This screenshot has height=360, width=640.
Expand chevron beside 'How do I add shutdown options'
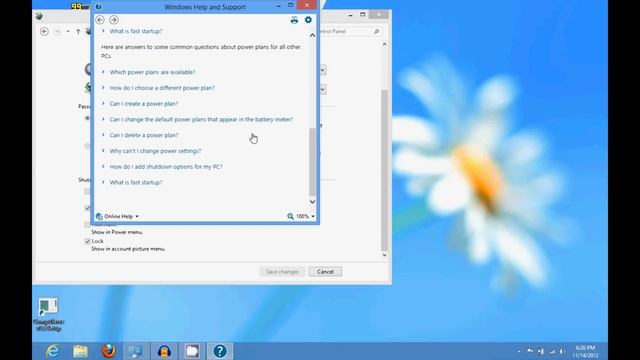[x=103, y=167]
